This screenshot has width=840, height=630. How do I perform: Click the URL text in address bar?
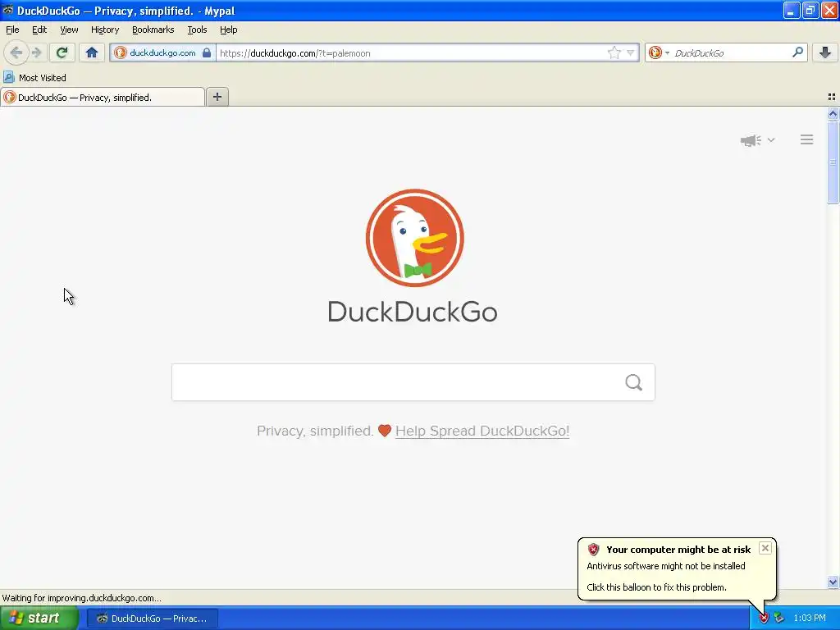tap(295, 53)
